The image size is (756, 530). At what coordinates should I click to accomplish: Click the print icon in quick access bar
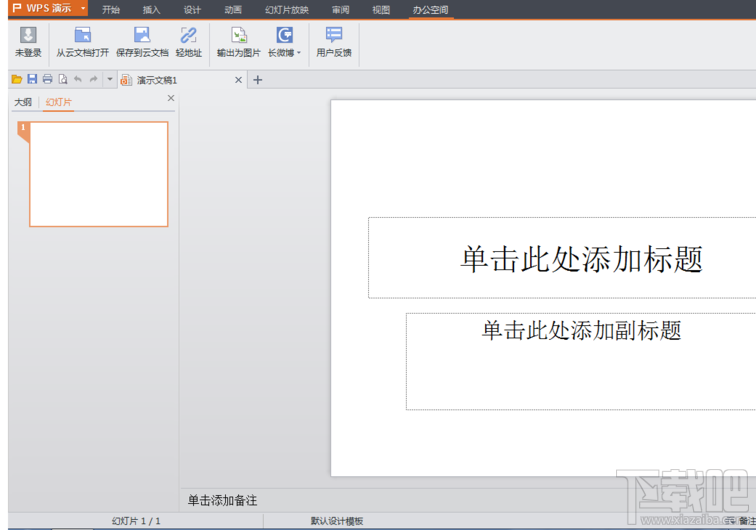point(47,79)
